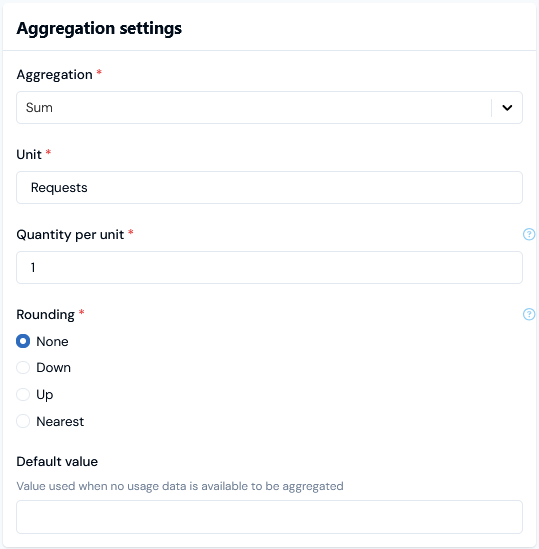Click the Rounding section label
The width and height of the screenshot is (539, 549).
coord(46,314)
